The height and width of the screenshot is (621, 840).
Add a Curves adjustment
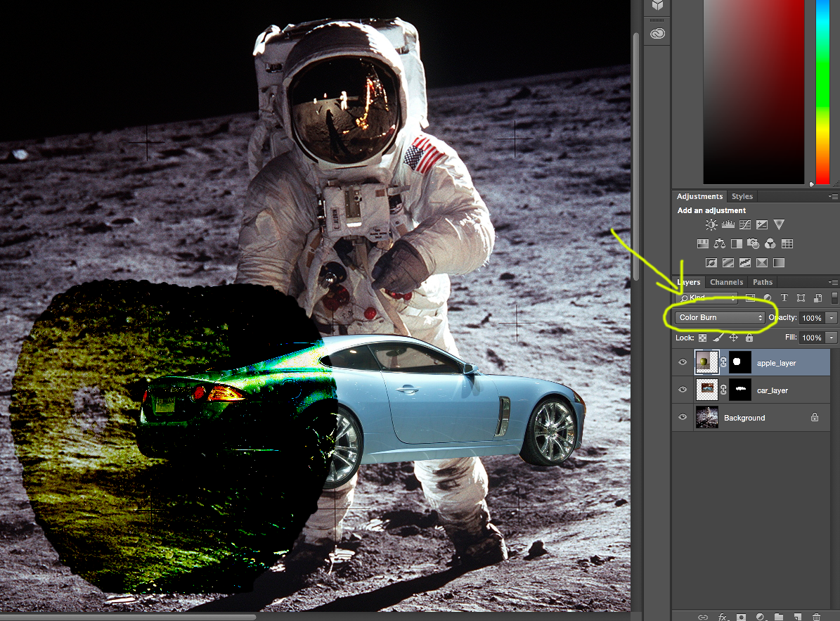point(745,225)
